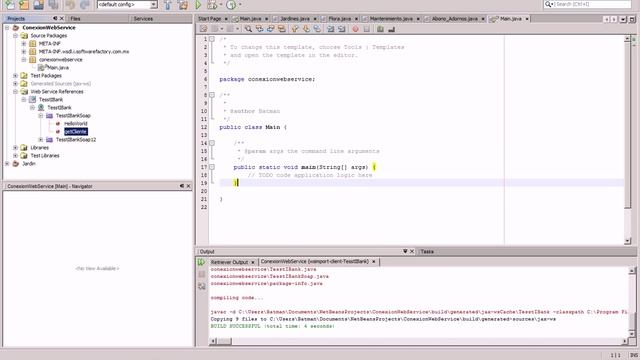The image size is (640, 360).
Task: Switch to the Tasks panel tab
Action: click(427, 252)
